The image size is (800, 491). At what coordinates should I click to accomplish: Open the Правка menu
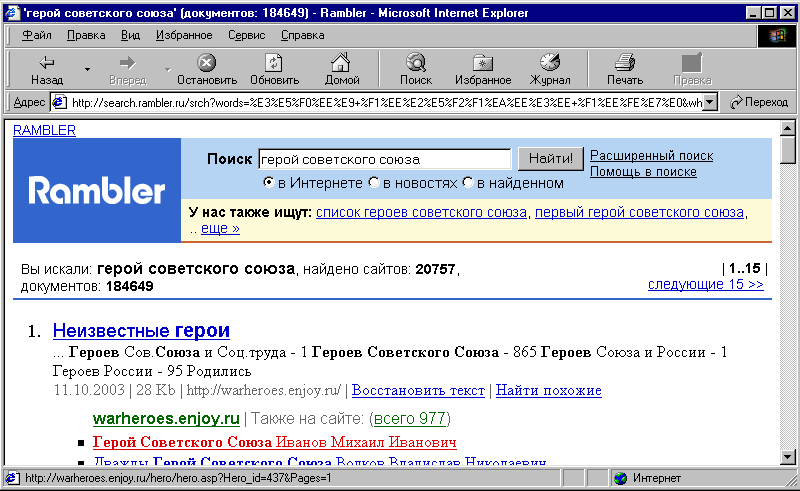point(86,35)
